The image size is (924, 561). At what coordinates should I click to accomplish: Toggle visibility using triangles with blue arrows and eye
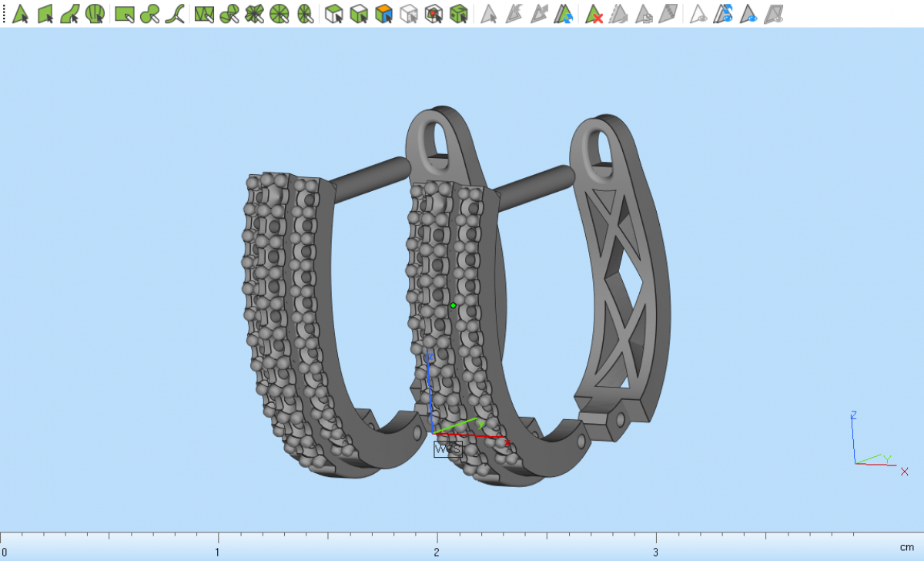(x=723, y=14)
